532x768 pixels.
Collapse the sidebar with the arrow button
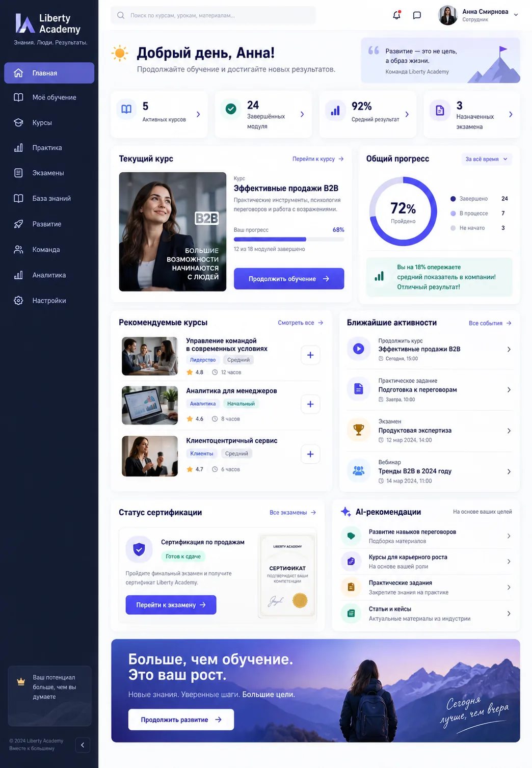(83, 745)
